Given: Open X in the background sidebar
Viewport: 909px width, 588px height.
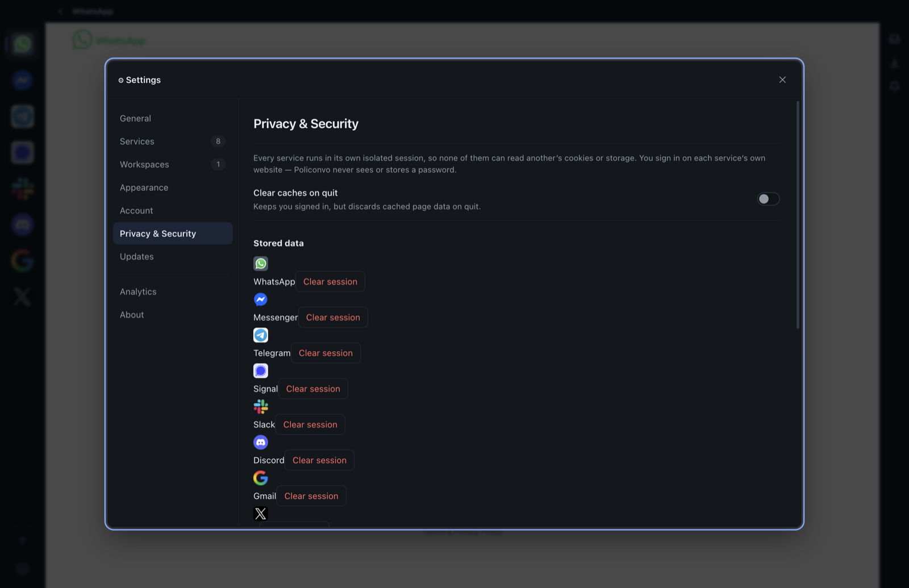Looking at the screenshot, I should click(x=22, y=297).
